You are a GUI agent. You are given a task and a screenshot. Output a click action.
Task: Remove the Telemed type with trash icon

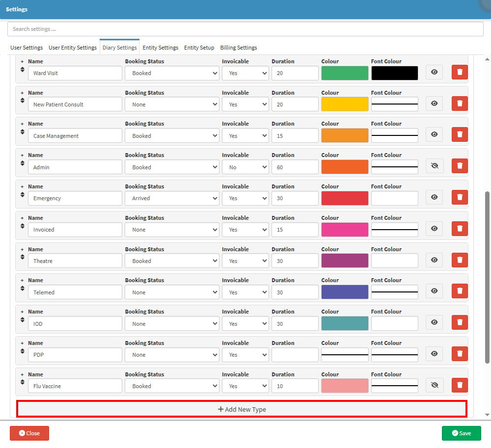coord(460,291)
